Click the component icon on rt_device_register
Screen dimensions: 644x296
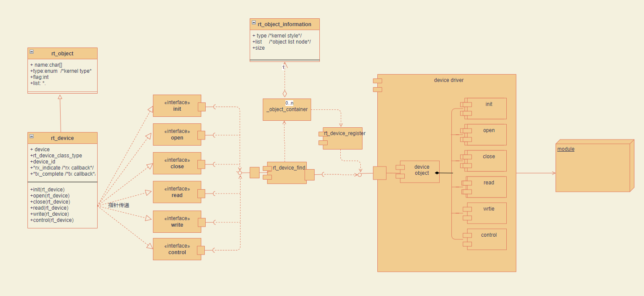click(x=323, y=133)
